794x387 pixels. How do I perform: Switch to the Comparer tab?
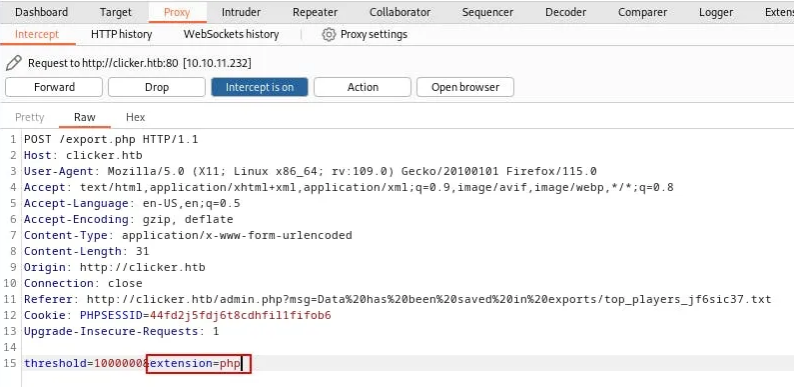point(642,12)
